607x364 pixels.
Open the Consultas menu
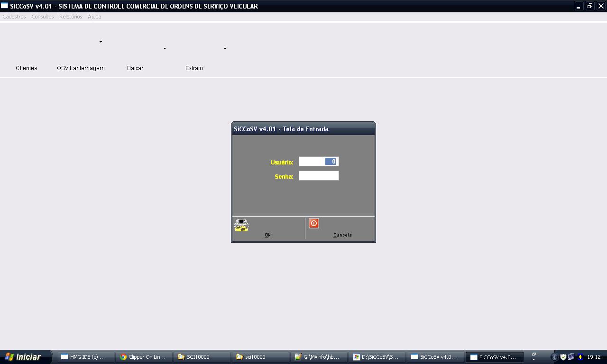tap(43, 17)
